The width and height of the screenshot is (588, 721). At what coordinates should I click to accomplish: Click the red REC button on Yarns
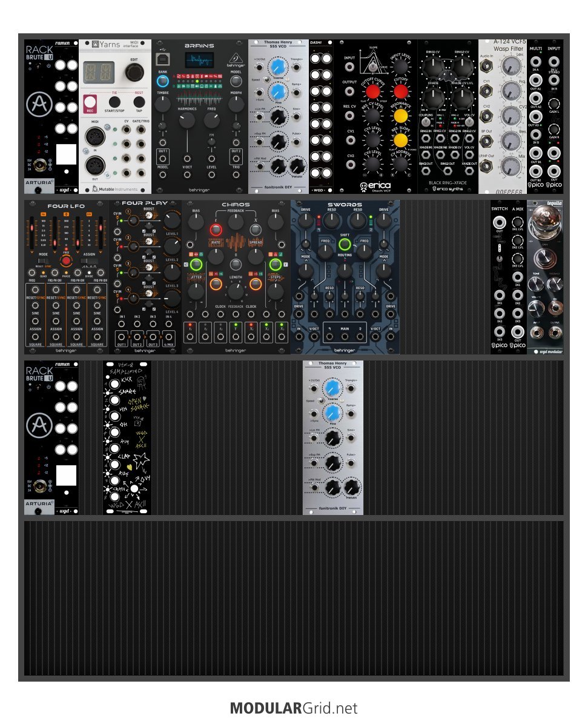[x=90, y=103]
